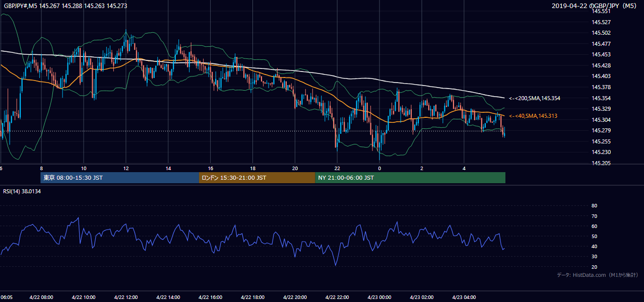Click the RSI 30 level label

(595, 257)
